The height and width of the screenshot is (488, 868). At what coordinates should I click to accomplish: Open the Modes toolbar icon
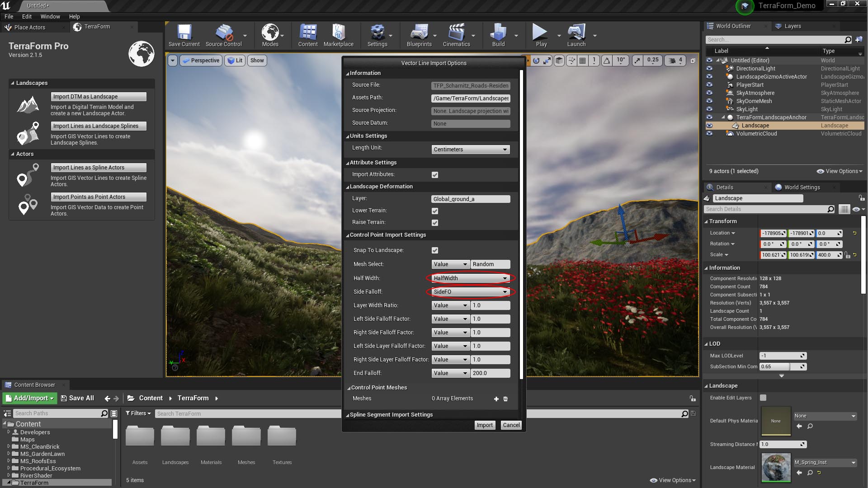point(270,35)
